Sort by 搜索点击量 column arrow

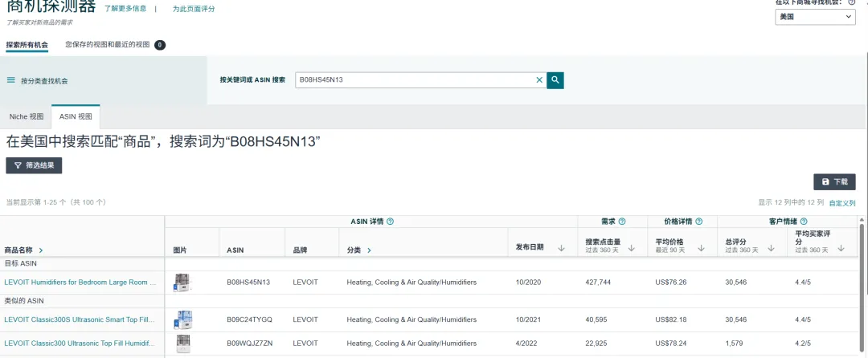click(x=632, y=249)
